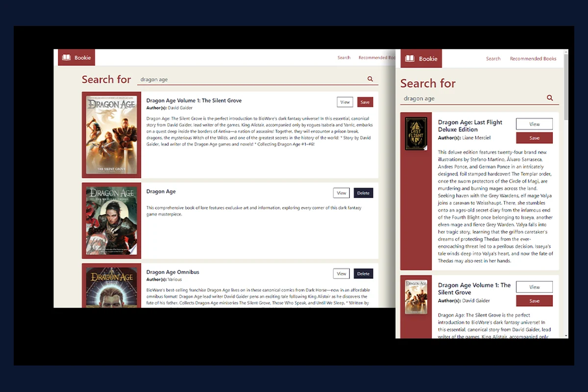Delete the plain 'Dragon Age' lore book
Image resolution: width=588 pixels, height=392 pixels.
(x=363, y=193)
